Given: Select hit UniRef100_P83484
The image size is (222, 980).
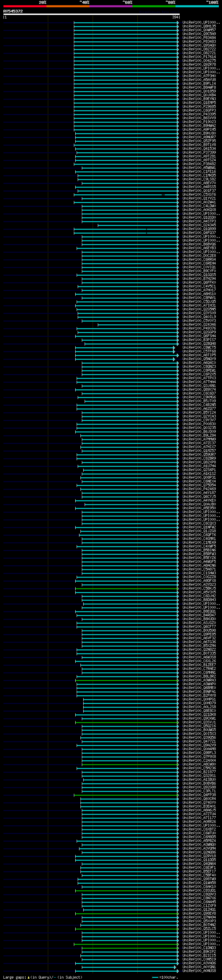Looking at the screenshot, I should [x=199, y=38].
